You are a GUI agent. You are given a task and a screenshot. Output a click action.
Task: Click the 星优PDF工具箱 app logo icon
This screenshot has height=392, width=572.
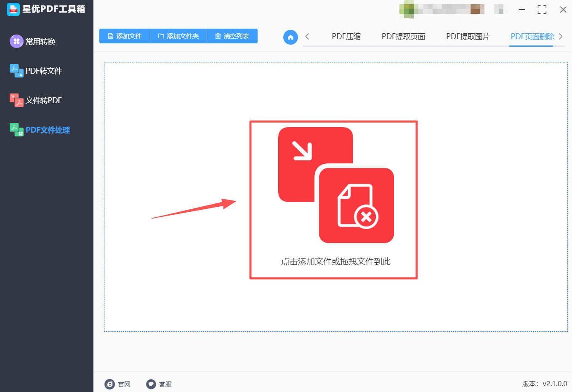pyautogui.click(x=13, y=9)
